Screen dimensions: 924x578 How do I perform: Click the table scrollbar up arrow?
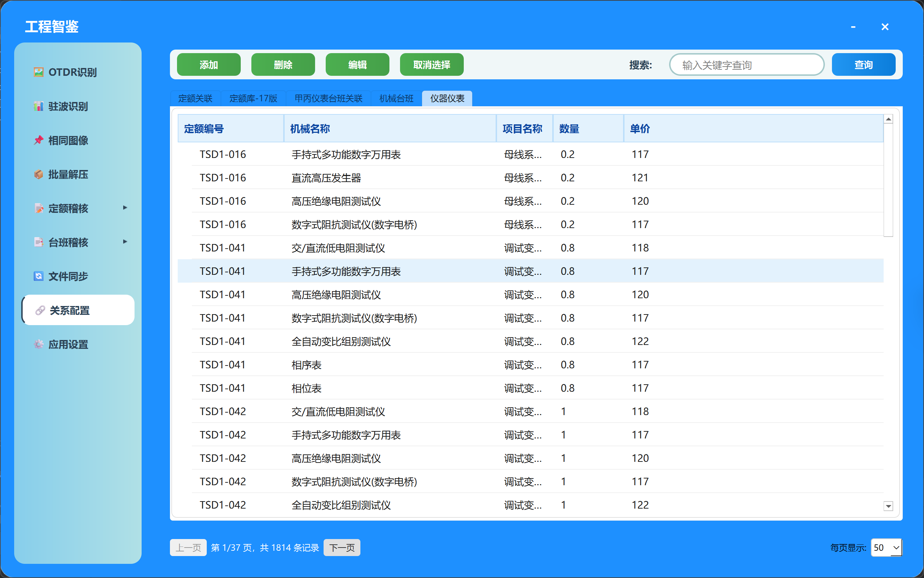[889, 119]
